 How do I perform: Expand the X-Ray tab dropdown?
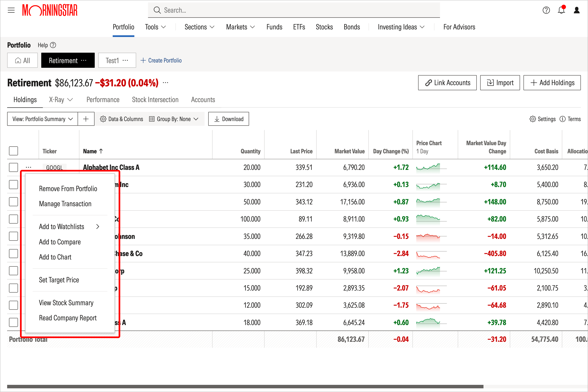61,100
